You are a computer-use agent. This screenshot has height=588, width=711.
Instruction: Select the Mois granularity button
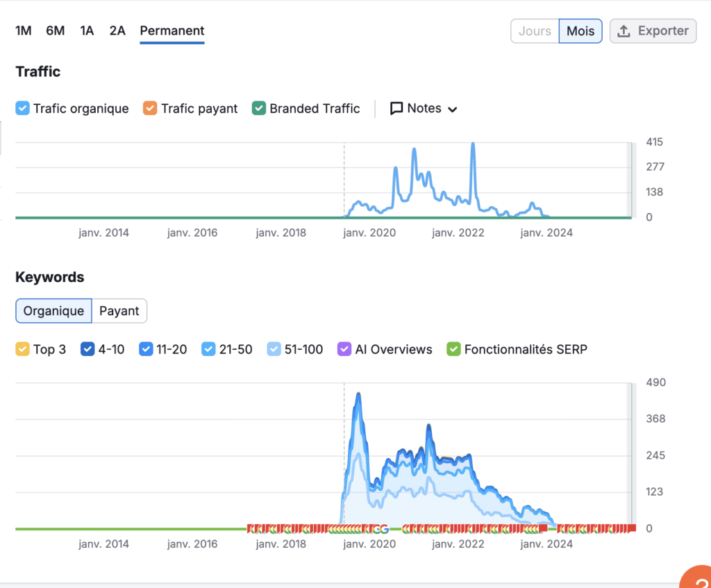click(580, 31)
